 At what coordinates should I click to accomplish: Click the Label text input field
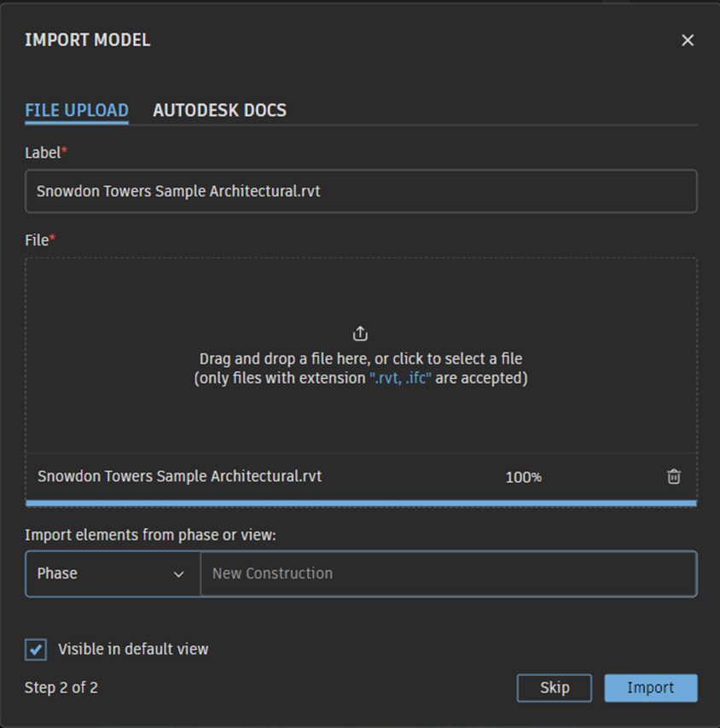pos(361,191)
